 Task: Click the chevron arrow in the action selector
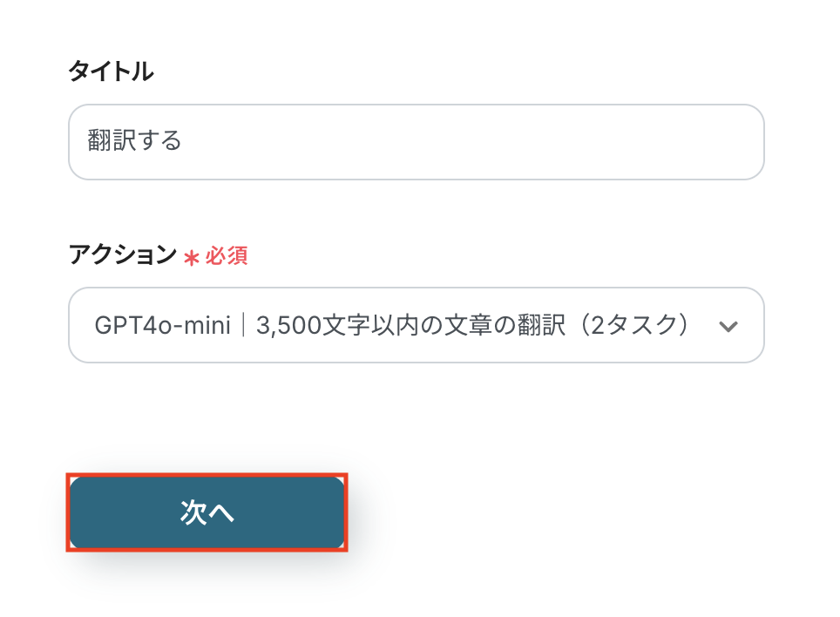coord(728,326)
